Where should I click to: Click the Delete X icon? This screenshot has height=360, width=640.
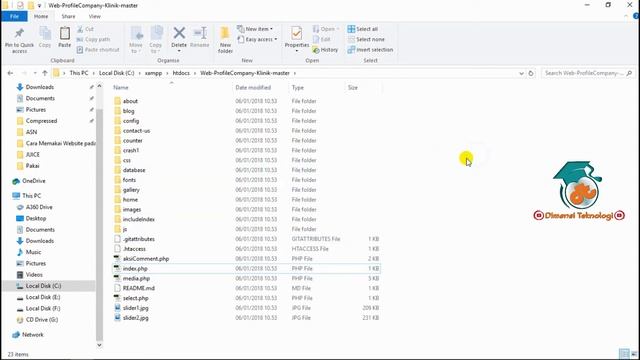179,33
